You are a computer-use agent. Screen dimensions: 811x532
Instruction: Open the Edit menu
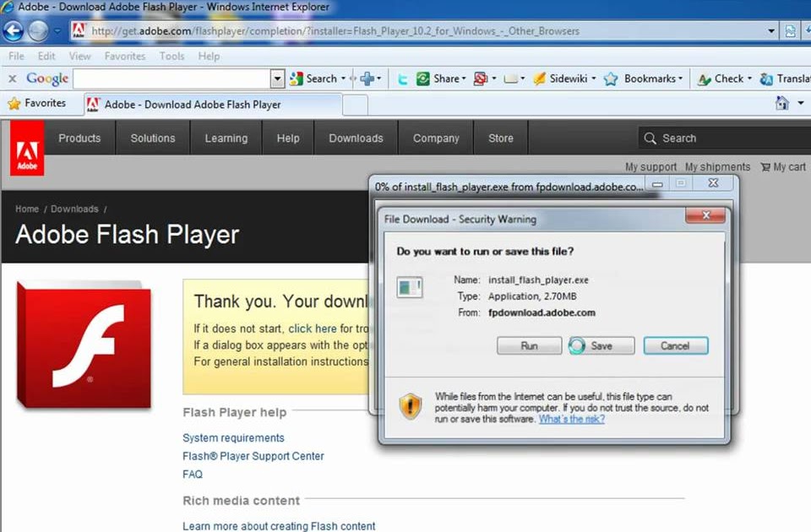click(46, 56)
